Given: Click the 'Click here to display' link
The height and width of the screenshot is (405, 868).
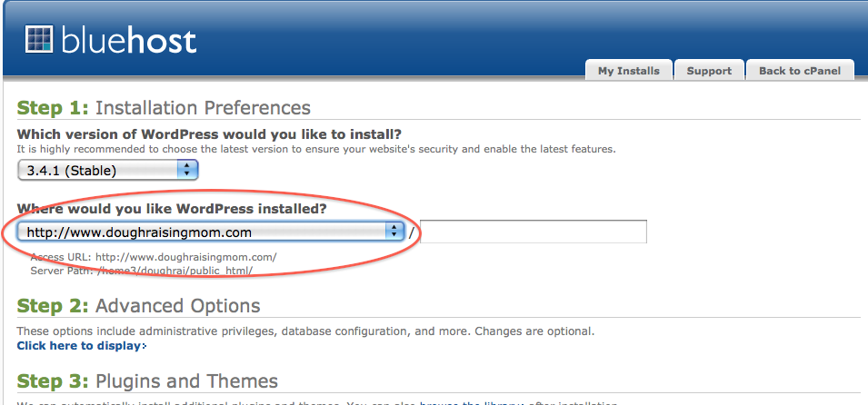Looking at the screenshot, I should 78,346.
